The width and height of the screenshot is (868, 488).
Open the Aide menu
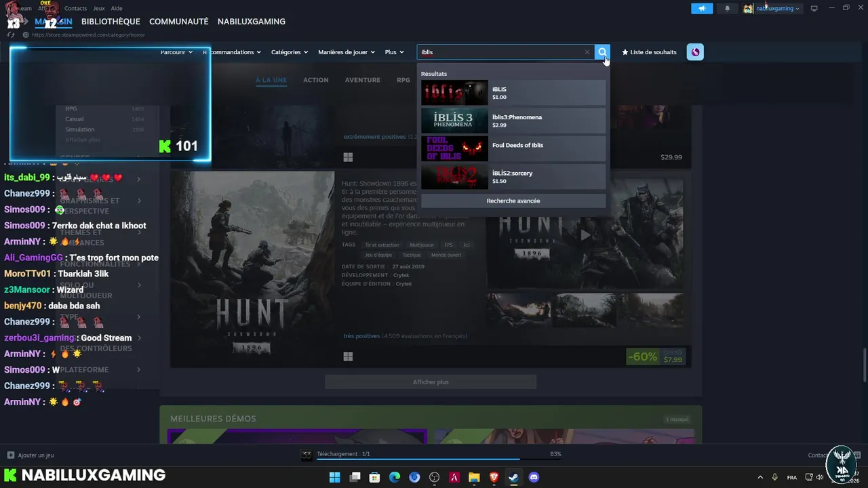tap(117, 8)
